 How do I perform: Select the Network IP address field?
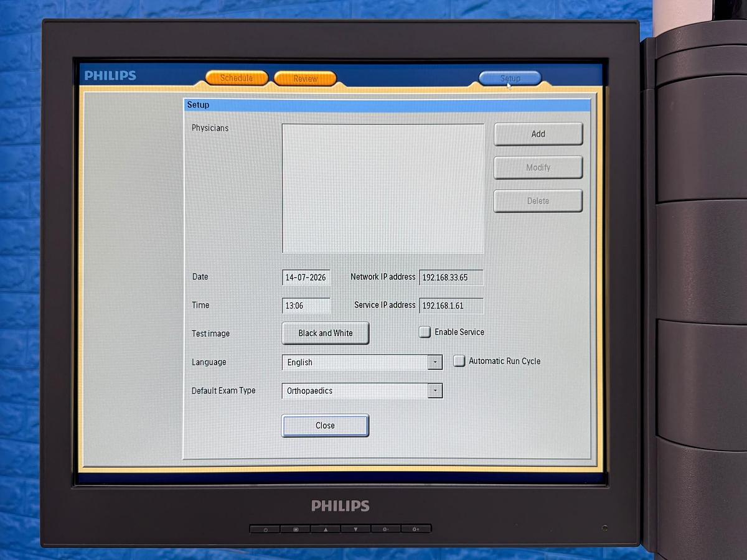coord(451,278)
